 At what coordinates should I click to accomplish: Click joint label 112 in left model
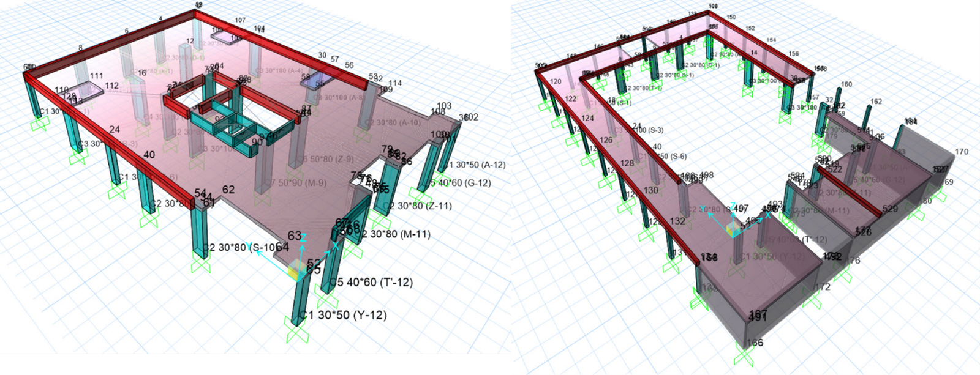(111, 86)
